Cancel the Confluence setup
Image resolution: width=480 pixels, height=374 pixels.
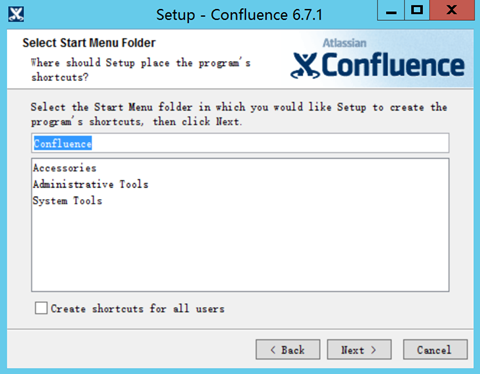pos(435,350)
